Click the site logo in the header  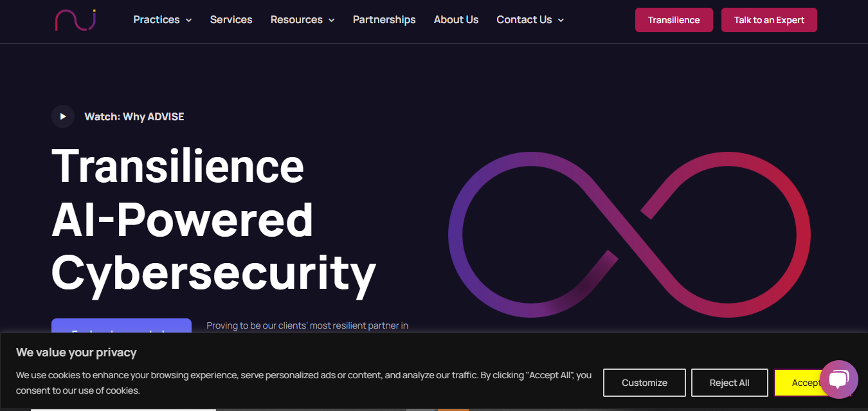(75, 20)
